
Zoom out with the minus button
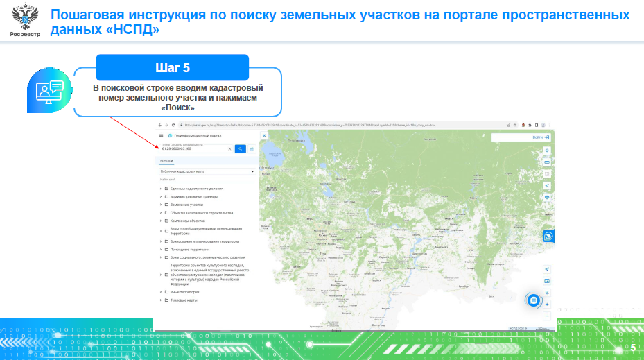(547, 316)
